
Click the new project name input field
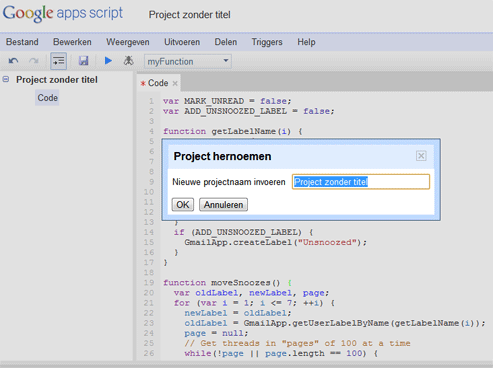[361, 182]
